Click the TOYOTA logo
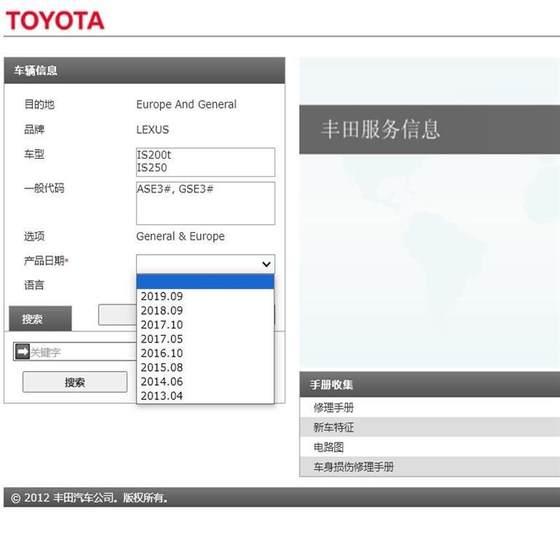560x560 pixels. [55, 20]
